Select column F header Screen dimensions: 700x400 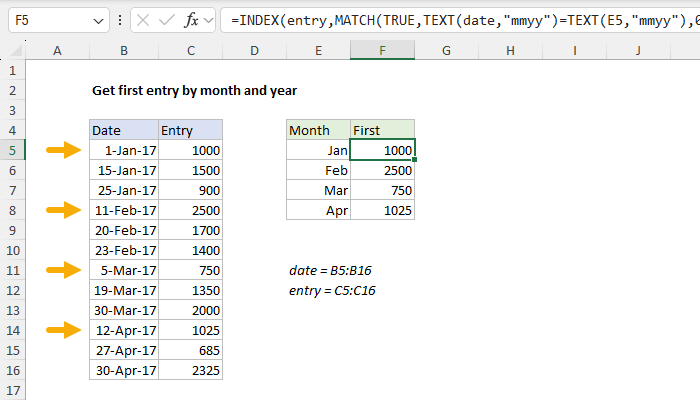click(383, 51)
